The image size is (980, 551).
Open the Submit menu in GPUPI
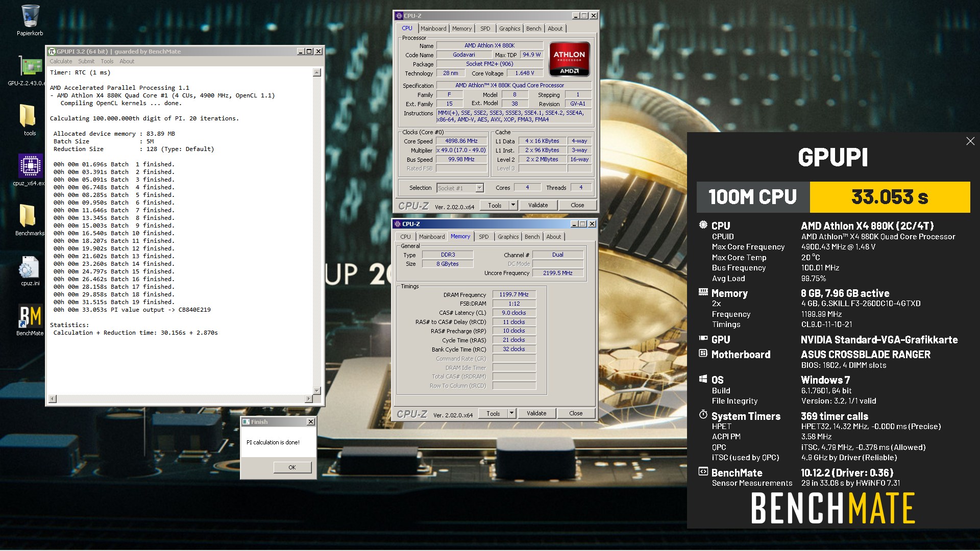point(86,61)
